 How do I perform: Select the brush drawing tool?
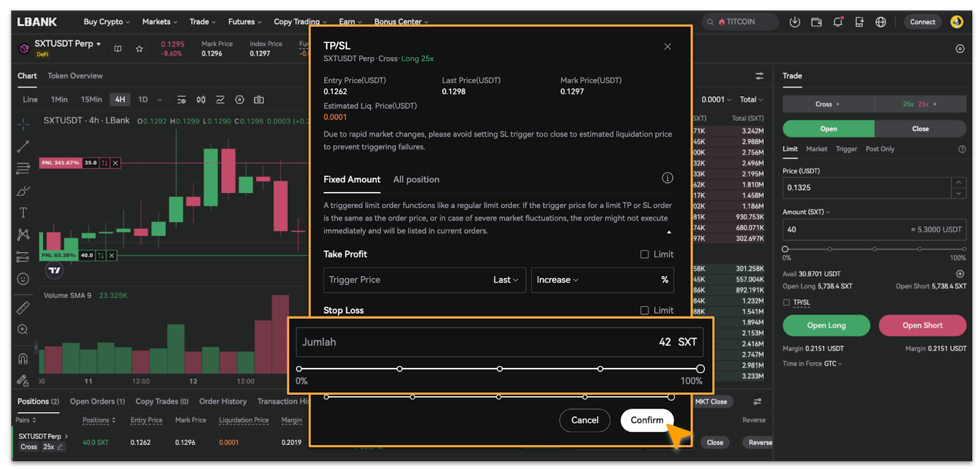pos(23,191)
